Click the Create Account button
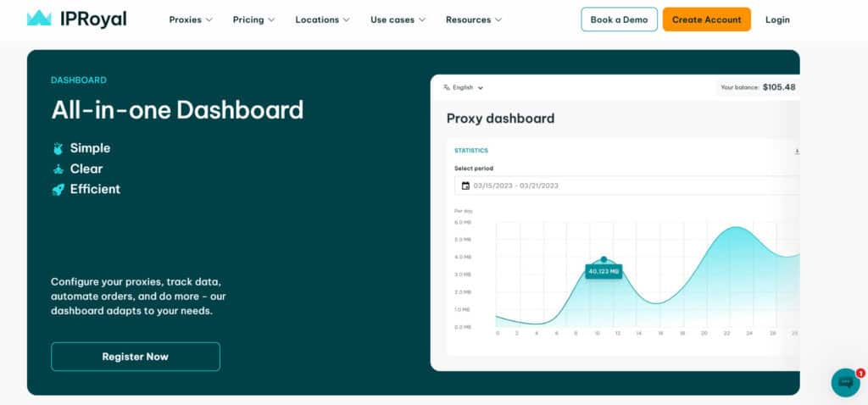This screenshot has height=405, width=868. pyautogui.click(x=706, y=19)
